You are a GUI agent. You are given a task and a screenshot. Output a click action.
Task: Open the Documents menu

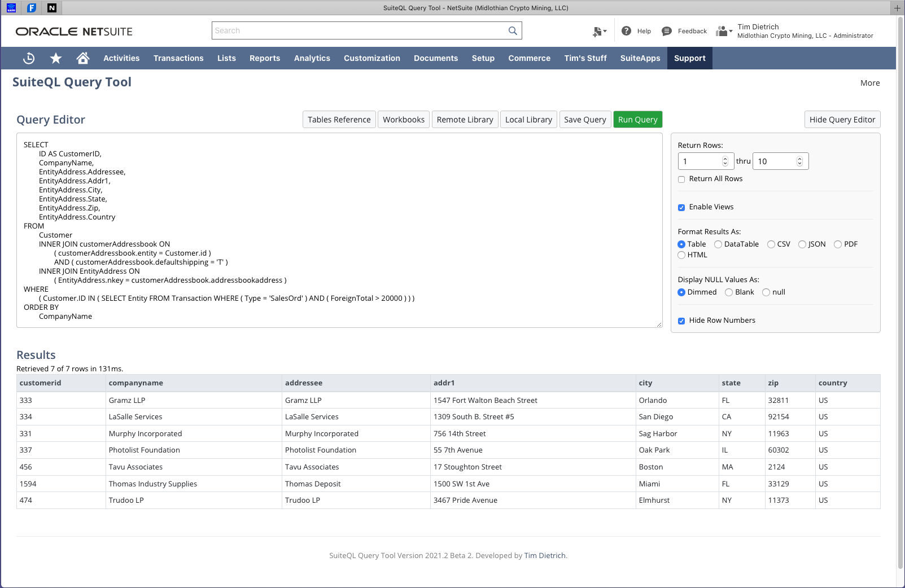click(x=436, y=58)
